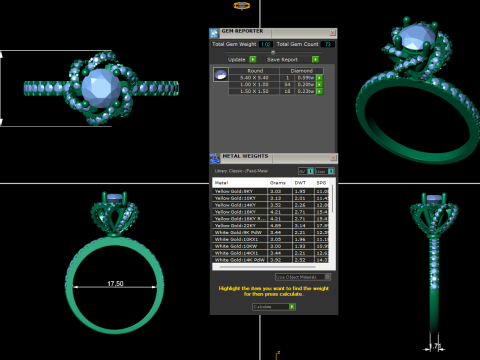This screenshot has height=360, width=480.
Task: Click the Library: Classic metal label
Action: pyautogui.click(x=241, y=171)
